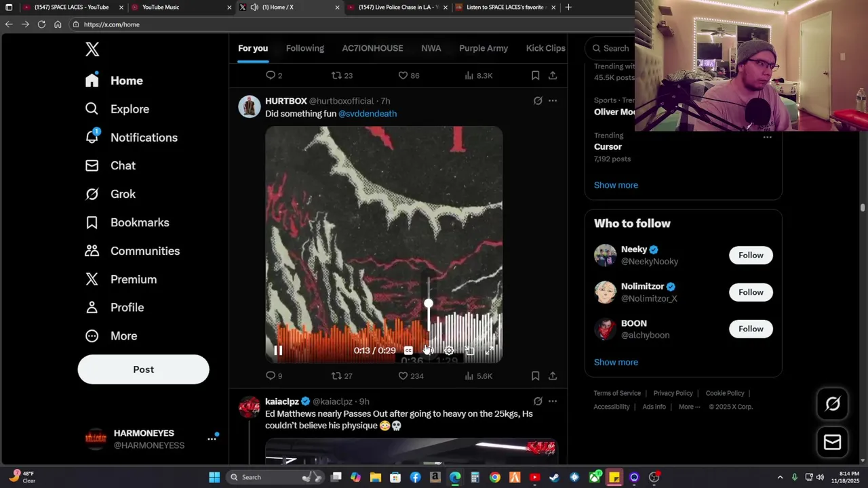Mute the Home / X browser tab audio
The width and height of the screenshot is (868, 488).
pyautogui.click(x=254, y=7)
